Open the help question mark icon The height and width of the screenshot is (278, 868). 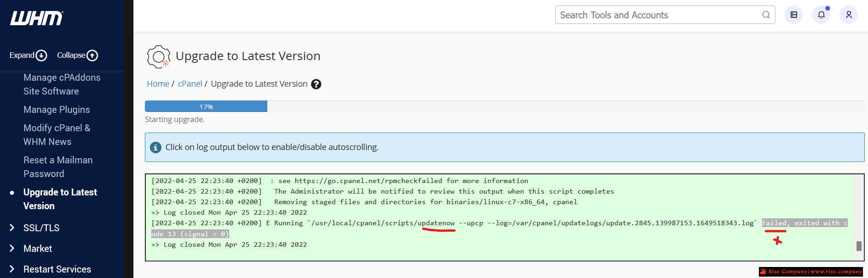(x=316, y=84)
